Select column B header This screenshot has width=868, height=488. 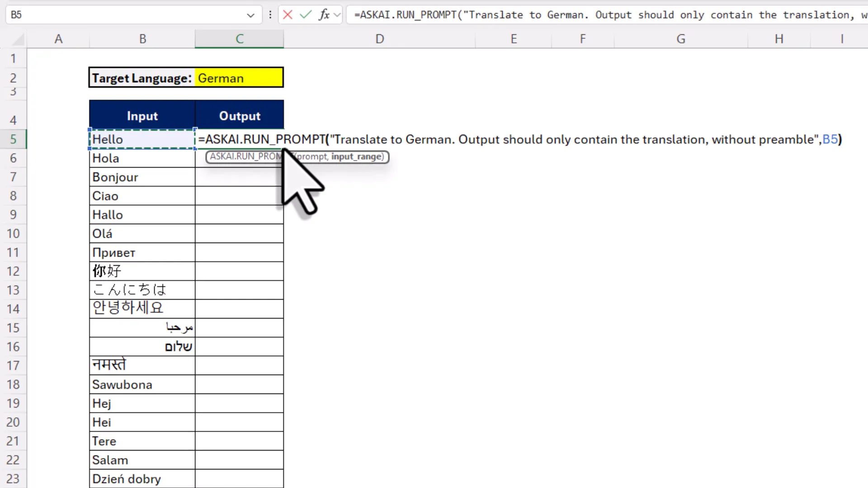tap(142, 39)
